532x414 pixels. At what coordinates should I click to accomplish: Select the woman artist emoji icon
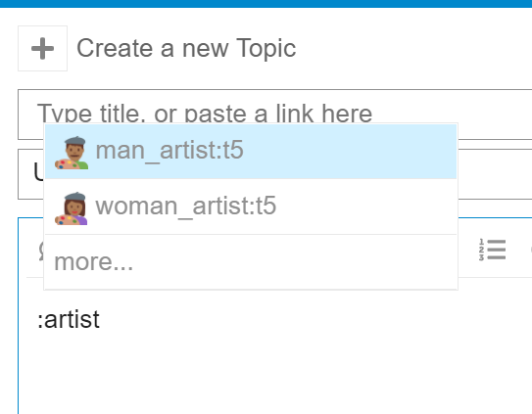point(72,208)
